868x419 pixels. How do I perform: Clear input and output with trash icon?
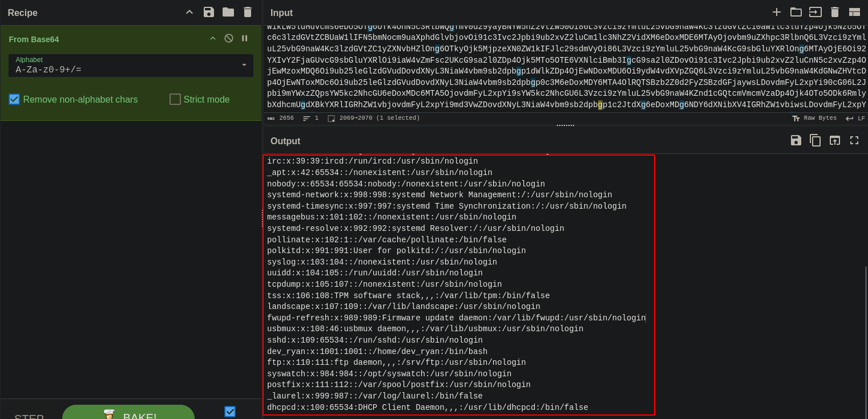pyautogui.click(x=835, y=12)
